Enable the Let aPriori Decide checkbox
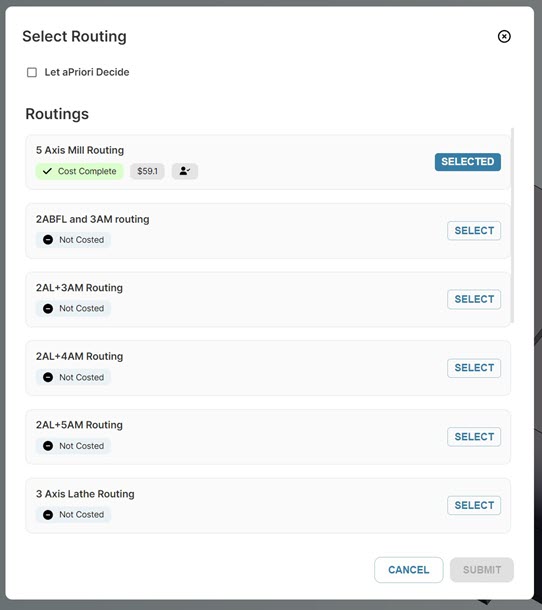Screen dimensions: 542x610 pyautogui.click(x=32, y=72)
